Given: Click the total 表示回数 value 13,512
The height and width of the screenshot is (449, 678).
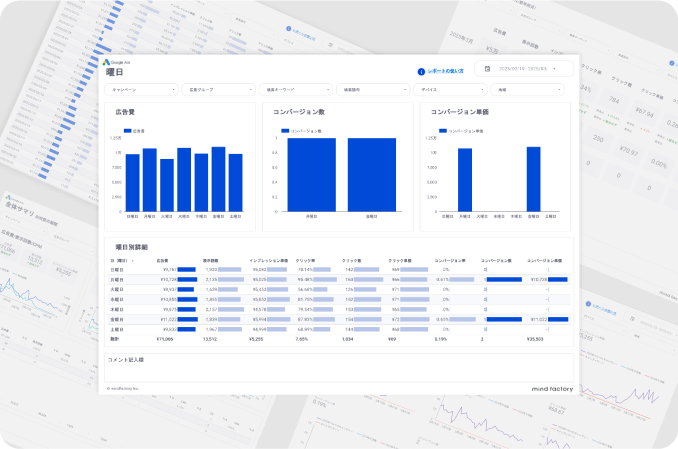Looking at the screenshot, I should coord(210,339).
